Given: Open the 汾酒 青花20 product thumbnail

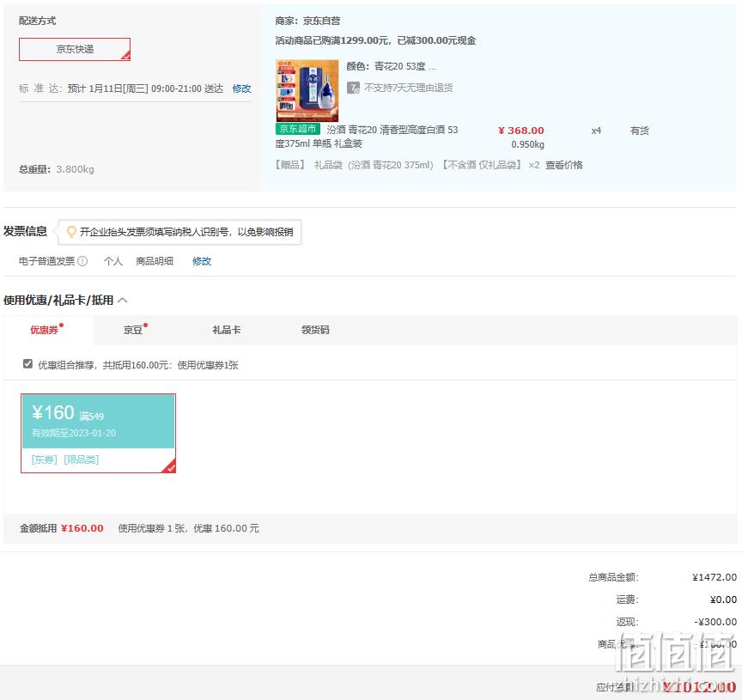Looking at the screenshot, I should click(x=307, y=90).
